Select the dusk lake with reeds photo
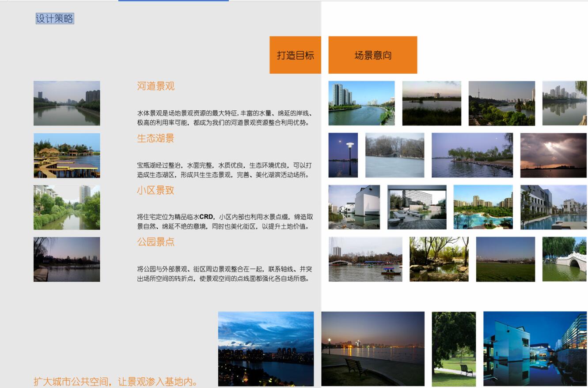This screenshot has height=388, width=588. (432, 103)
